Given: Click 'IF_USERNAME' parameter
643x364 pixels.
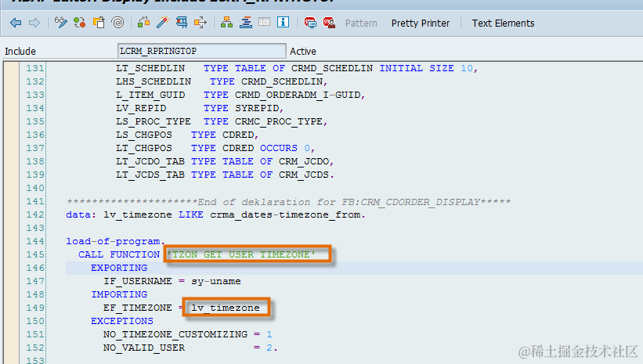Looking at the screenshot, I should click(x=137, y=281).
